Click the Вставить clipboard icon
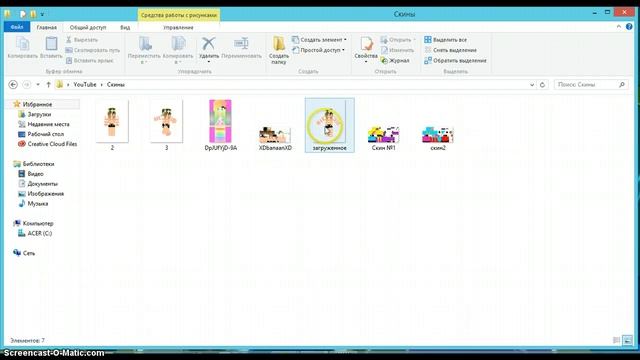The height and width of the screenshot is (360, 640). [51, 47]
